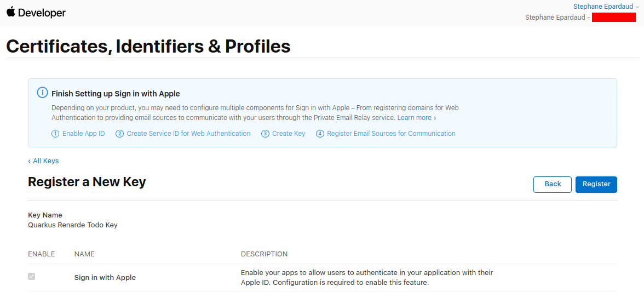Image resolution: width=644 pixels, height=292 pixels.
Task: Click the circled number 4 step icon
Action: pos(320,134)
